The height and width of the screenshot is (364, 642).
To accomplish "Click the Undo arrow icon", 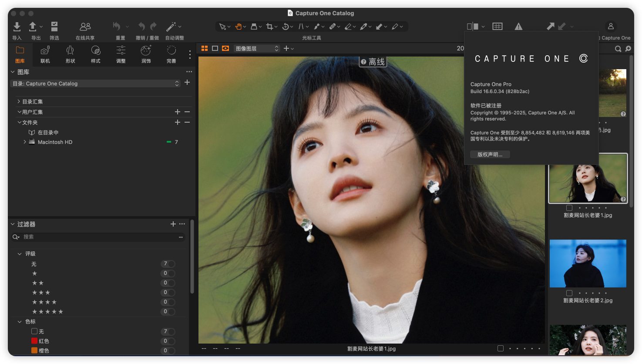I will 141,27.
